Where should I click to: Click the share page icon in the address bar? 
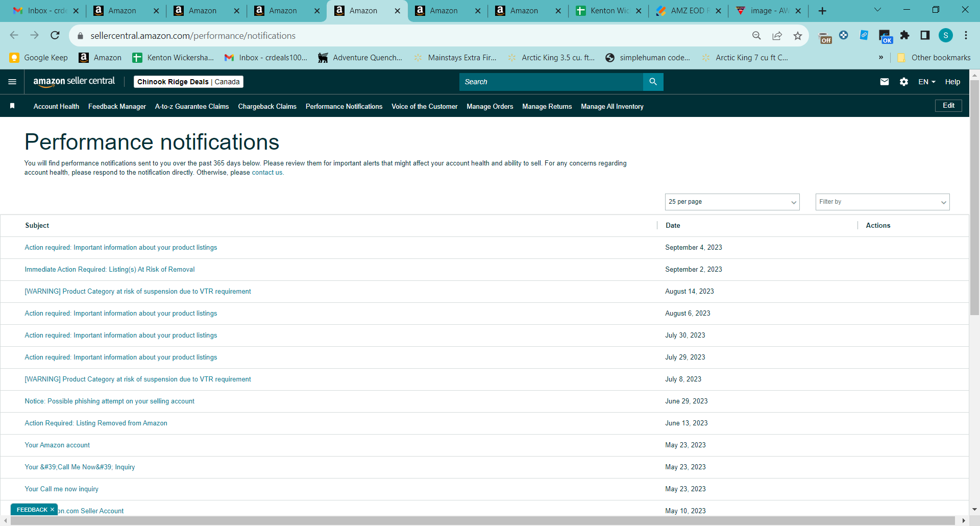point(777,35)
